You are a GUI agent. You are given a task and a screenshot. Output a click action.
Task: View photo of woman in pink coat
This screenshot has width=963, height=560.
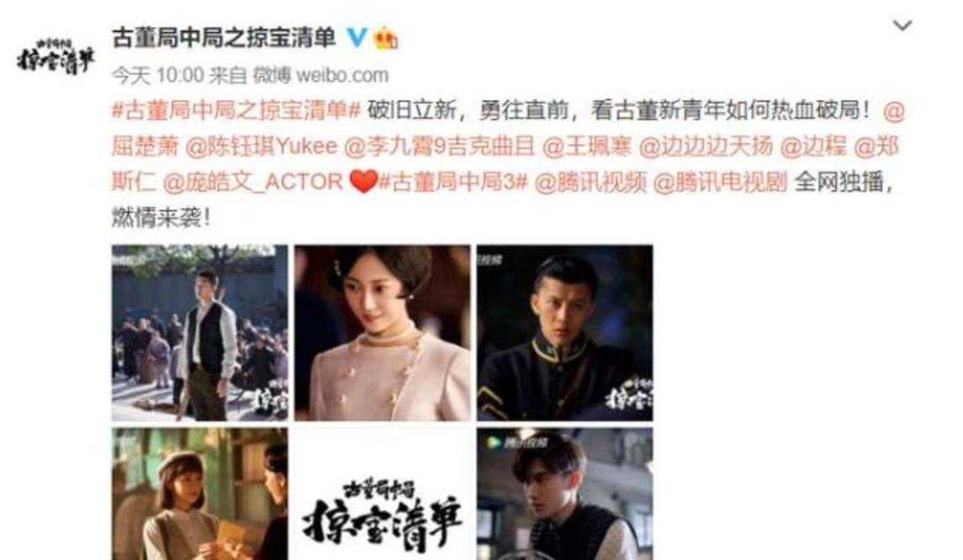click(x=382, y=333)
